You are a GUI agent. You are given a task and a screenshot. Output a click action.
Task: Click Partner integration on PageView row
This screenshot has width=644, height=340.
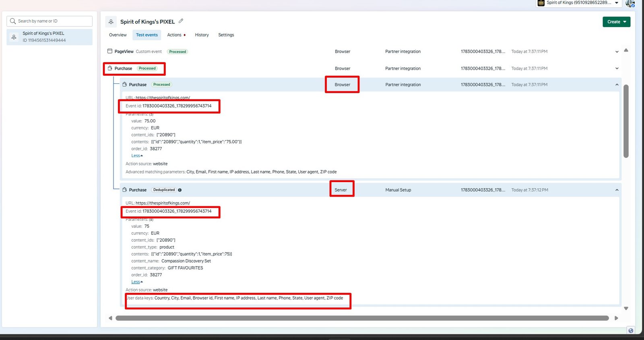(403, 52)
